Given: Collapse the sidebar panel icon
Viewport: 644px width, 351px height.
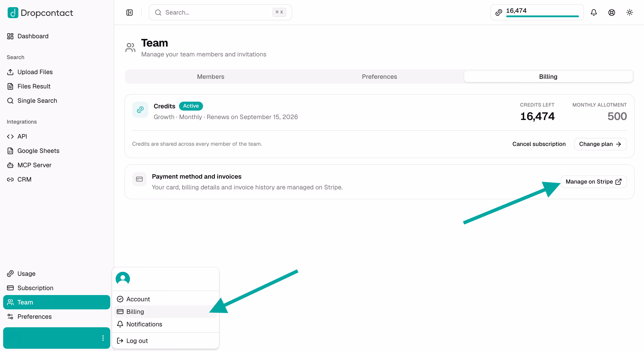Looking at the screenshot, I should (130, 13).
